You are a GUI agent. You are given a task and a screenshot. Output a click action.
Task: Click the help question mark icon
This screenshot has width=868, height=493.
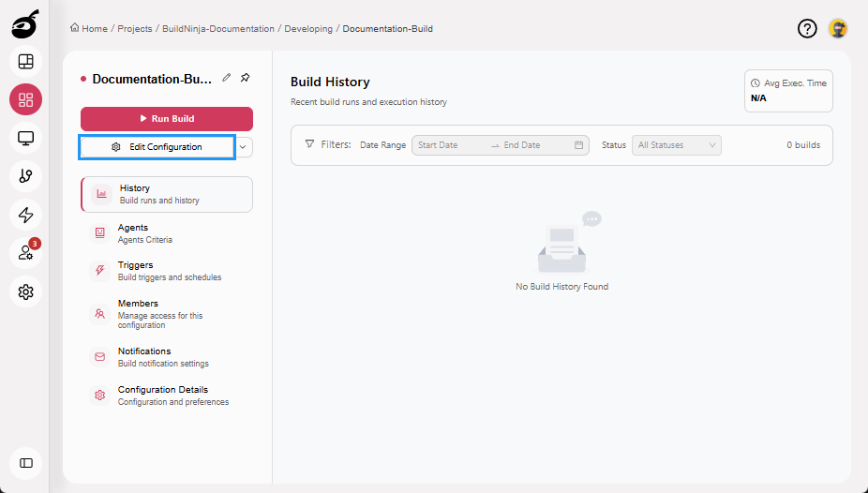click(x=807, y=28)
